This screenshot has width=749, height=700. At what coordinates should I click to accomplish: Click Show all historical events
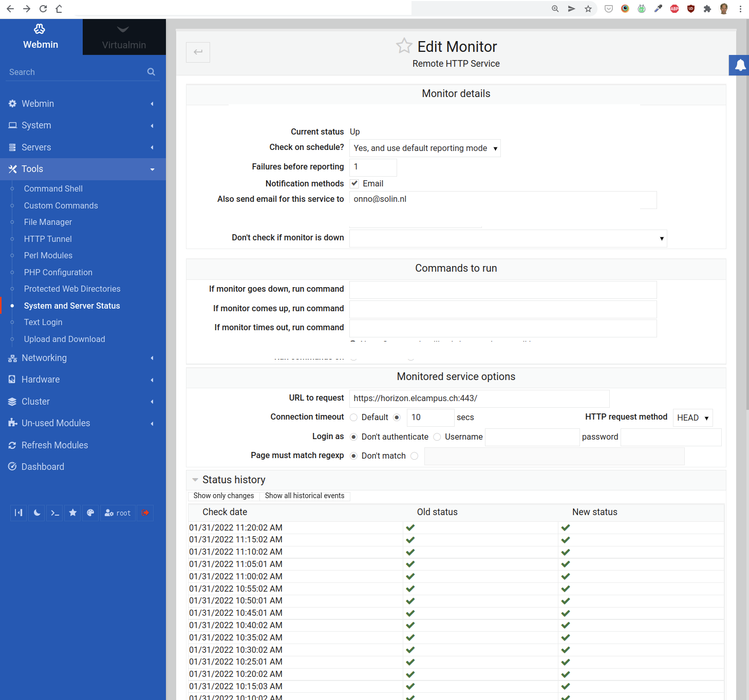pyautogui.click(x=305, y=496)
